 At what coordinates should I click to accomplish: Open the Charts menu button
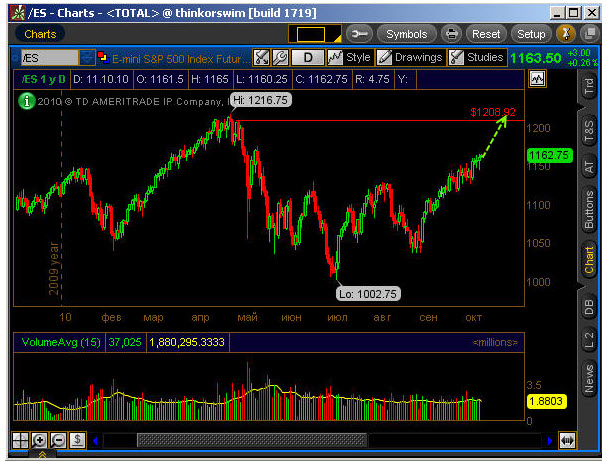[x=40, y=34]
